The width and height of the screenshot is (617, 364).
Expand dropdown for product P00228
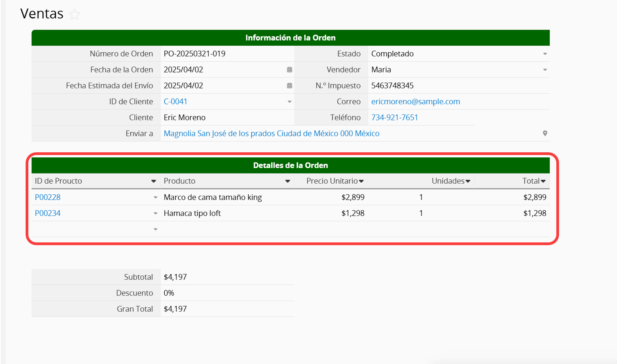point(155,198)
